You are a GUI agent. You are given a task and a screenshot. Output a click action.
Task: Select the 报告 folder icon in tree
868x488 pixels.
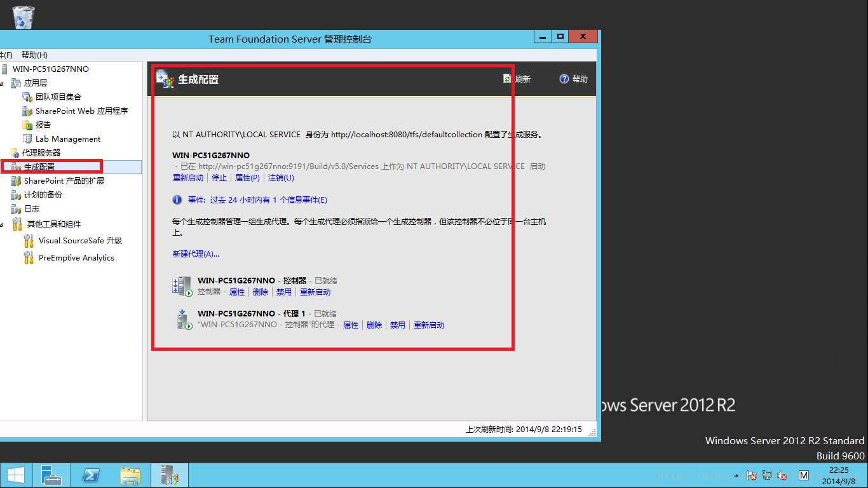27,125
